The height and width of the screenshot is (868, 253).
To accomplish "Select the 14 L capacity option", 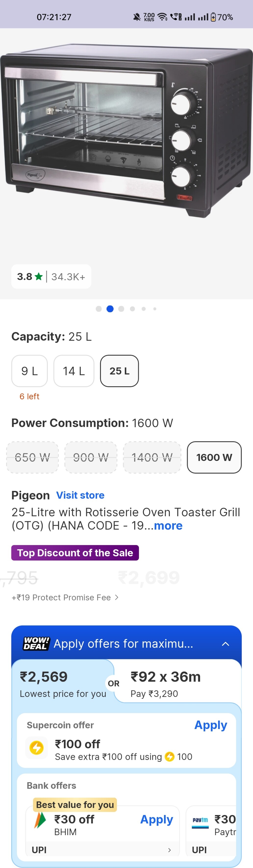I will tap(74, 371).
